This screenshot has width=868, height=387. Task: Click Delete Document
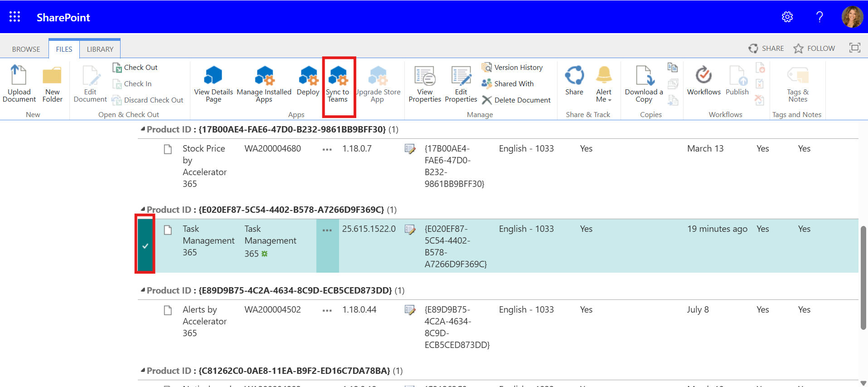coord(516,100)
